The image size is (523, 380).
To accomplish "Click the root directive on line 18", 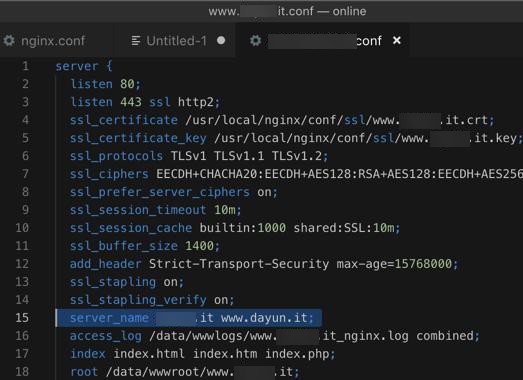I will [x=84, y=372].
